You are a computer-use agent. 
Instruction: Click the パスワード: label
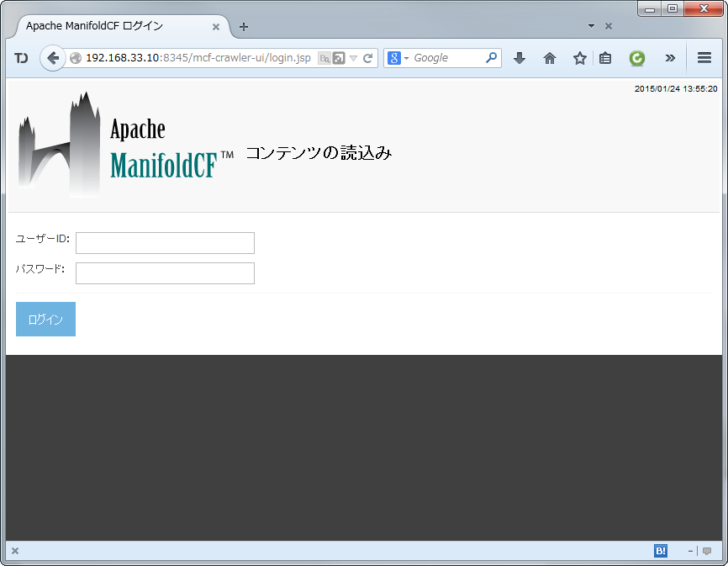[40, 269]
